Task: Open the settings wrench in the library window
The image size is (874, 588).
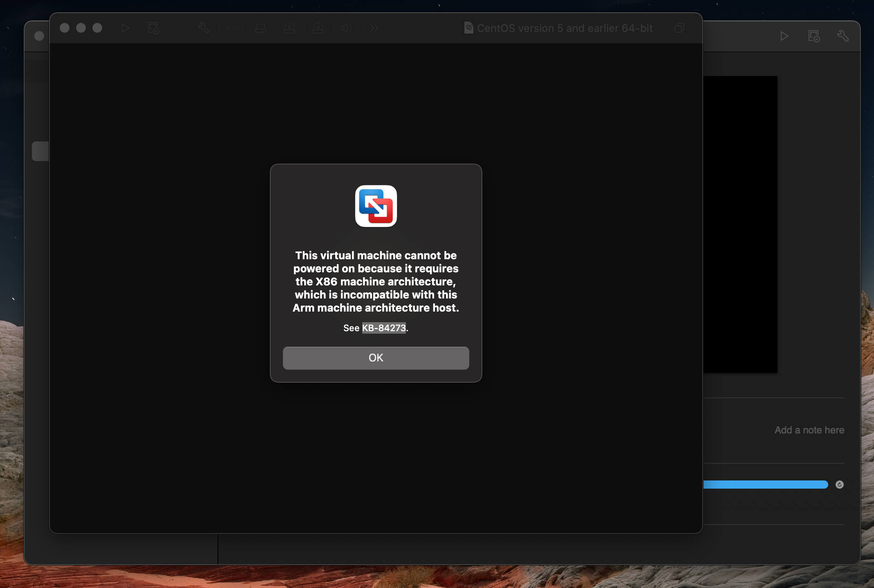Action: pos(843,36)
